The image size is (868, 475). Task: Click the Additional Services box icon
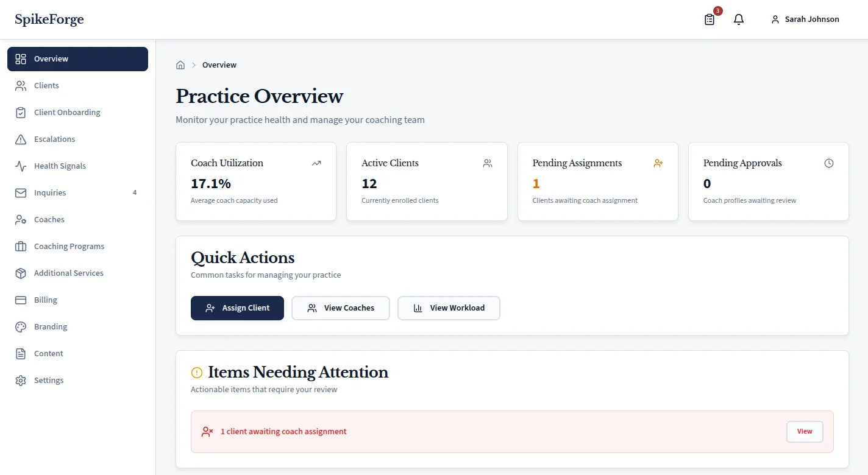[21, 273]
